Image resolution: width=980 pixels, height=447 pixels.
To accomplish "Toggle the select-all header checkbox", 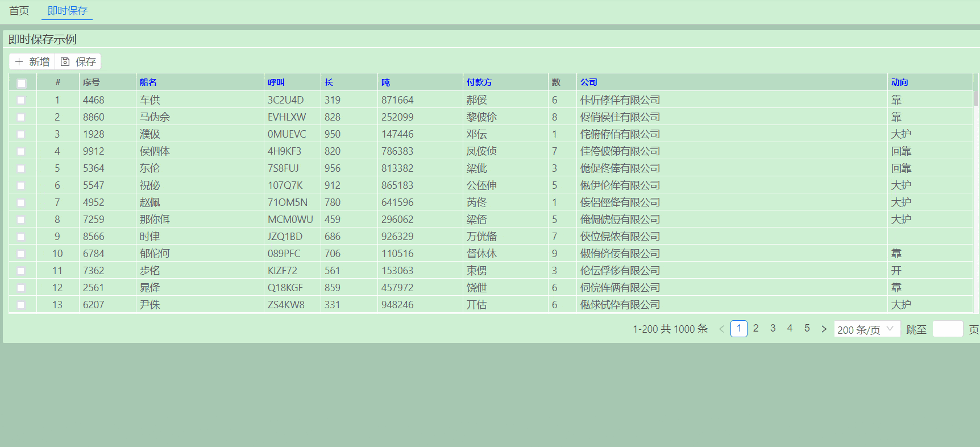I will pyautogui.click(x=22, y=83).
